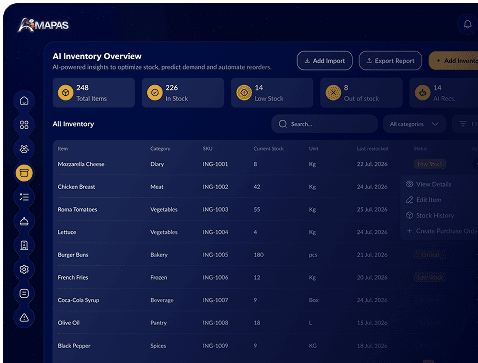Open the warning alerts sidebar icon
The height and width of the screenshot is (363, 478).
coord(24,318)
